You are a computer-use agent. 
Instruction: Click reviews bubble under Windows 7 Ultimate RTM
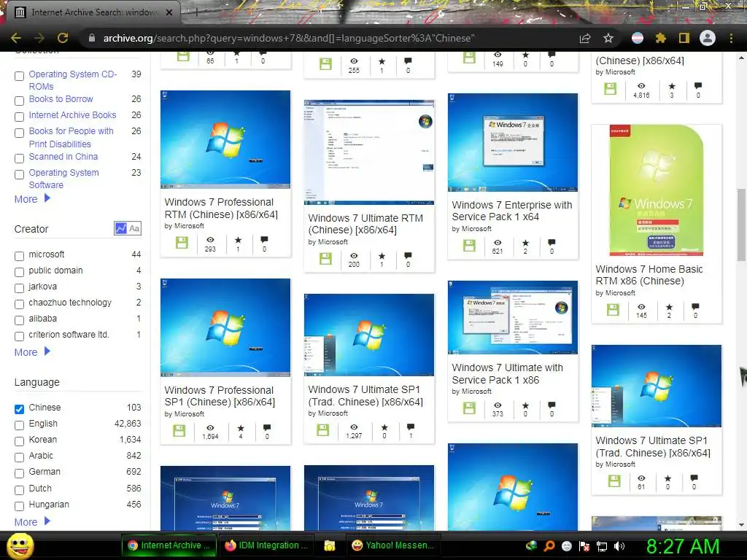408,256
